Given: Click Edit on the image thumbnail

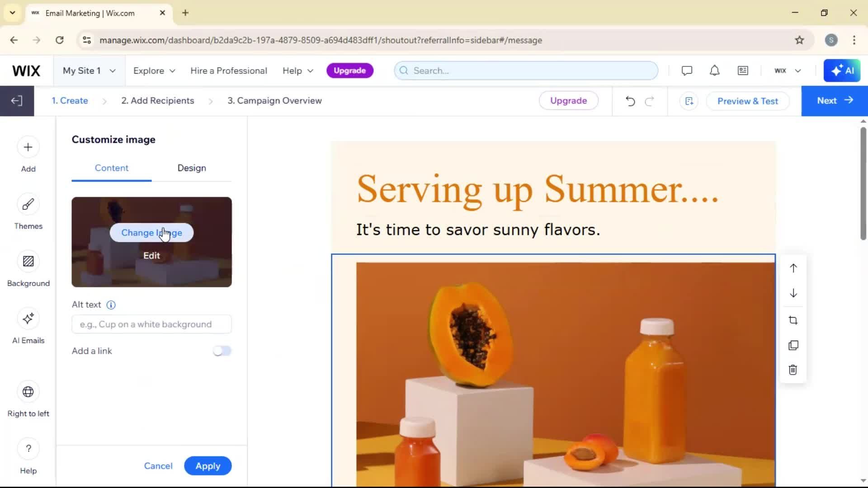Looking at the screenshot, I should (151, 256).
